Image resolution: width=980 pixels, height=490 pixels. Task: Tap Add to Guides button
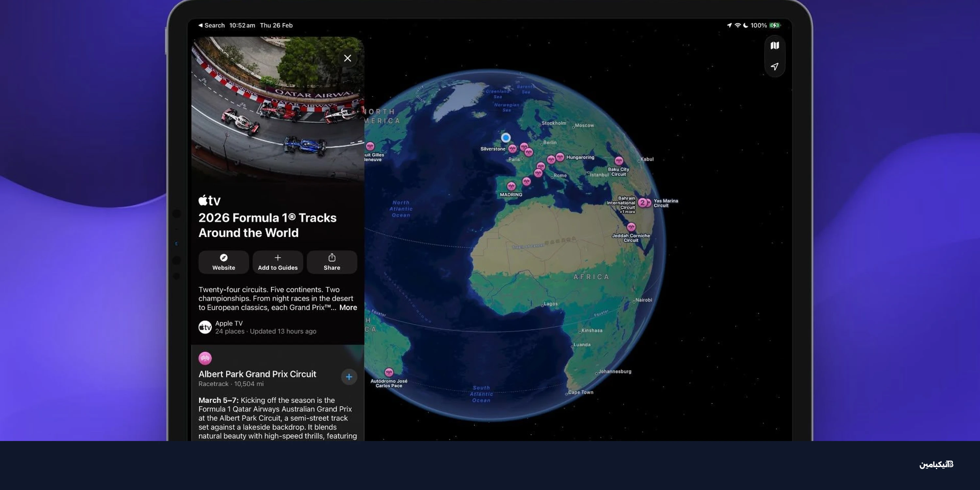click(278, 262)
